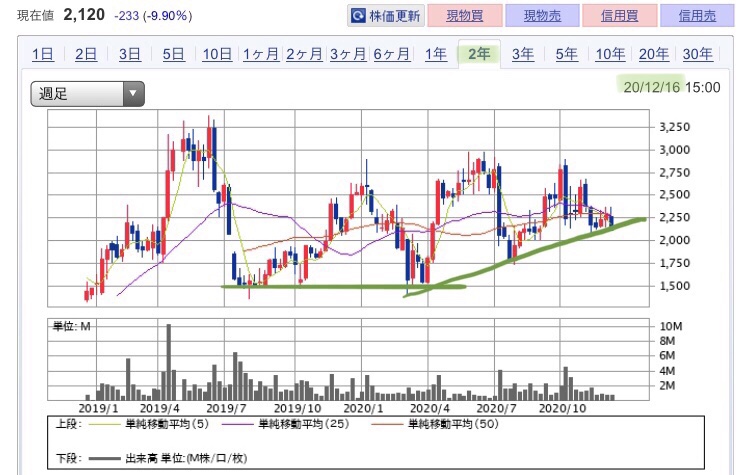Click the 単位: M volume label
The height and width of the screenshot is (475, 749).
(x=71, y=326)
